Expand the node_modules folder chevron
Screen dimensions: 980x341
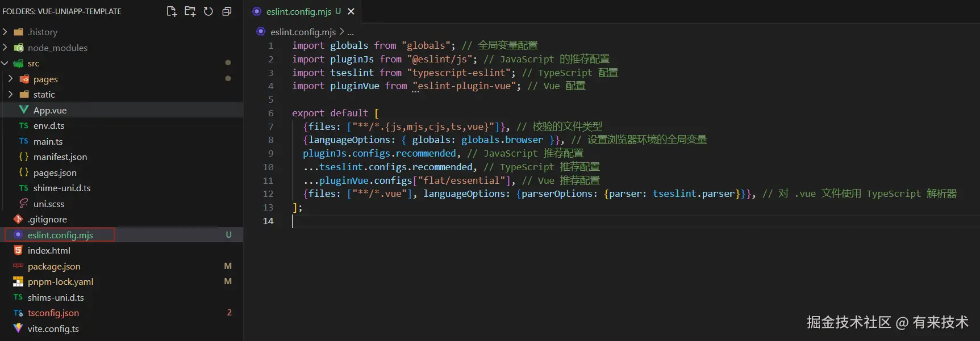5,48
